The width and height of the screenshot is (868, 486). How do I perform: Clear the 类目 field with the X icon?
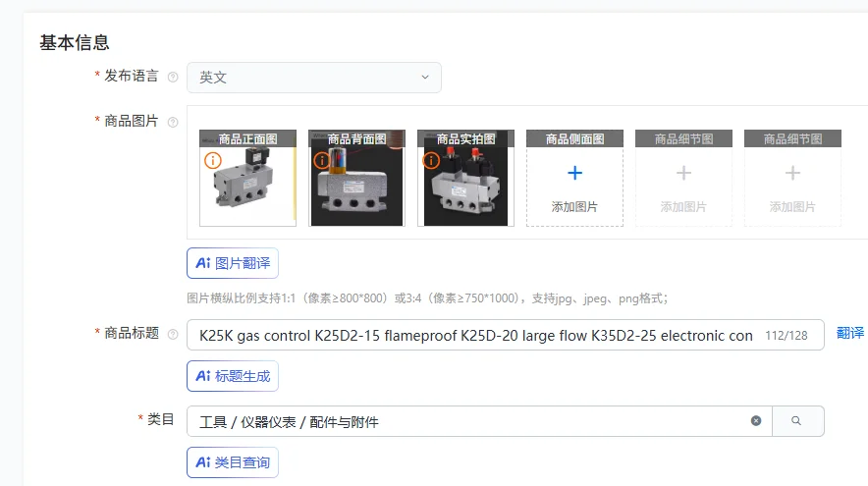(x=756, y=420)
